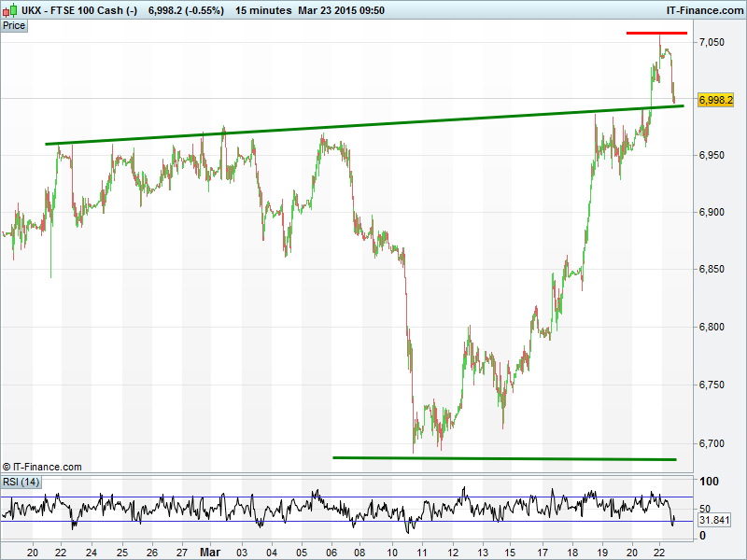
Task: Click the 31.841 RSI value tag
Action: 714,520
